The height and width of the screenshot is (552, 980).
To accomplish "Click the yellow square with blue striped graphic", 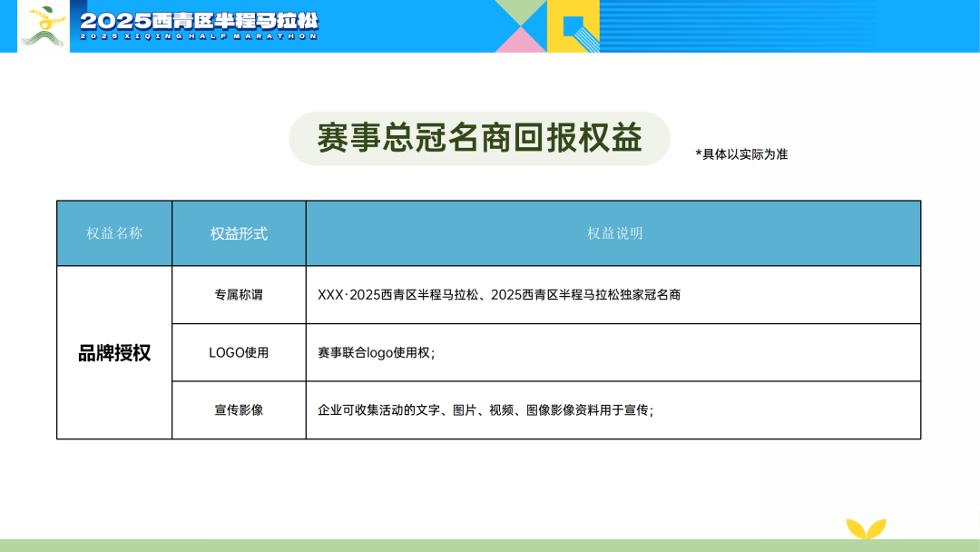I will [x=573, y=26].
